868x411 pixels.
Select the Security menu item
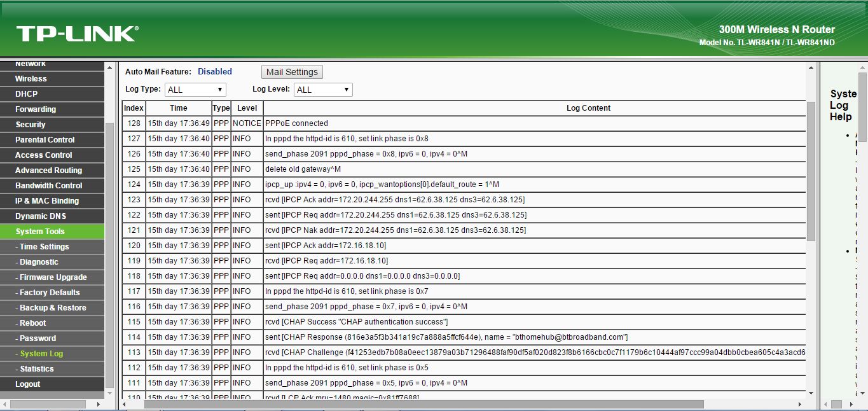coord(31,124)
